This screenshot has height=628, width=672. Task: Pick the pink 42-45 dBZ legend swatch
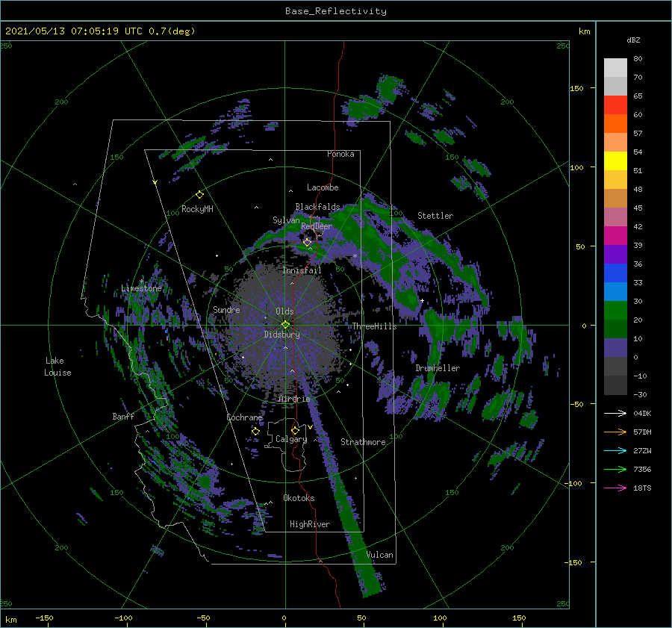(x=615, y=217)
